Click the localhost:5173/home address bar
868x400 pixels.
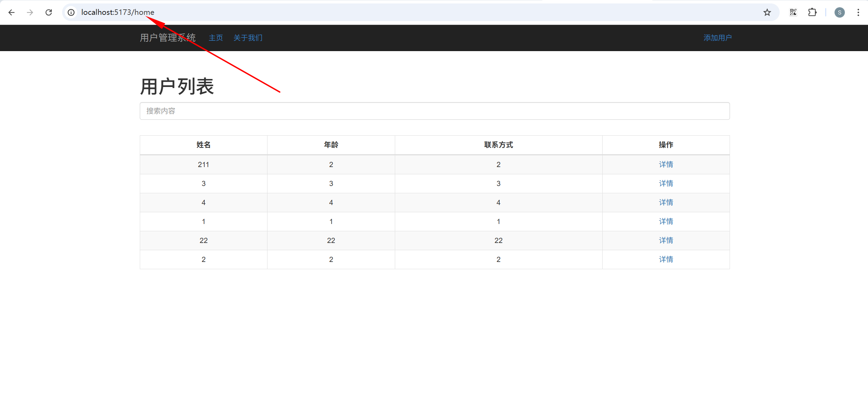pyautogui.click(x=414, y=13)
